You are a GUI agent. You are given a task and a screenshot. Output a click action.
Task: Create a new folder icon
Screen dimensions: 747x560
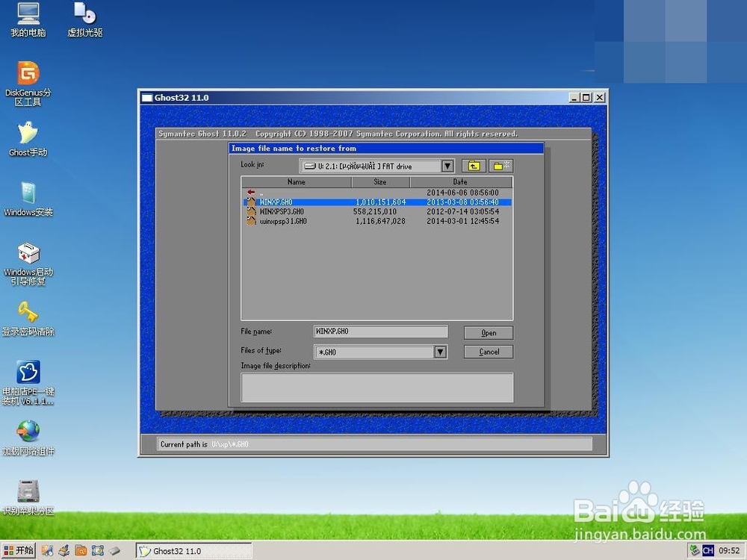[500, 166]
